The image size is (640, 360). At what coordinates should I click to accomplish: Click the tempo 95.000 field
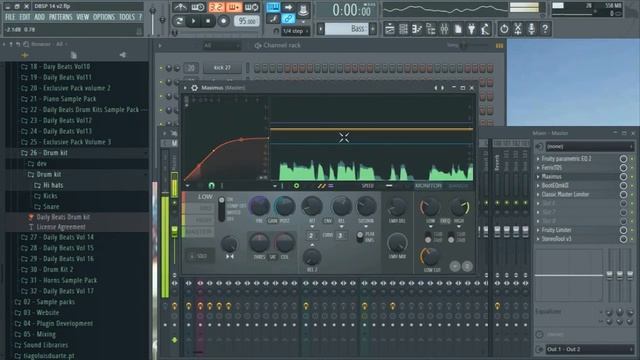247,21
